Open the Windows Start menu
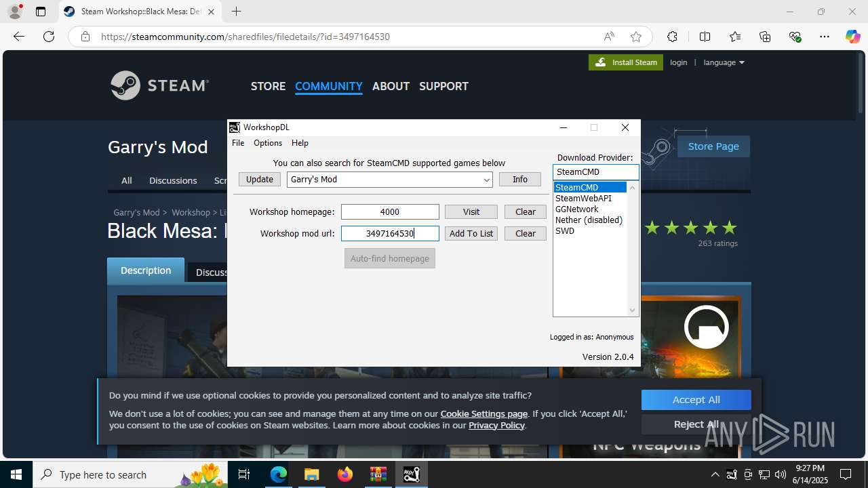This screenshot has height=488, width=868. pyautogui.click(x=16, y=474)
